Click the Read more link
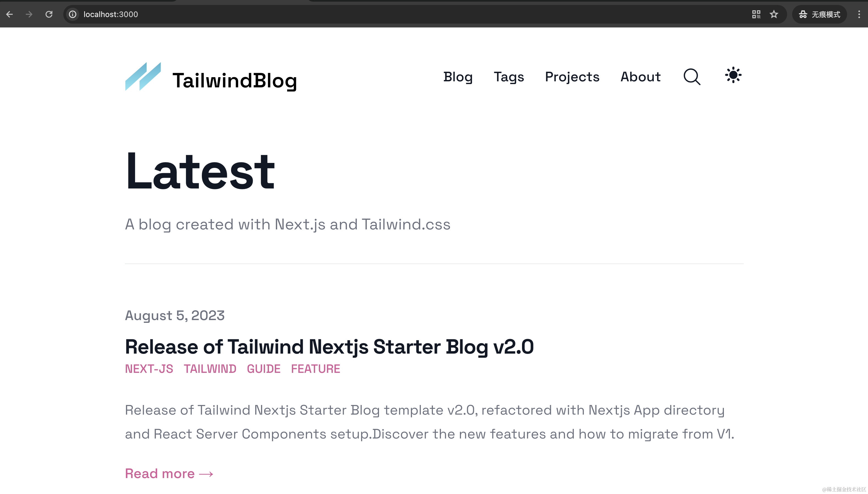 [x=169, y=474]
